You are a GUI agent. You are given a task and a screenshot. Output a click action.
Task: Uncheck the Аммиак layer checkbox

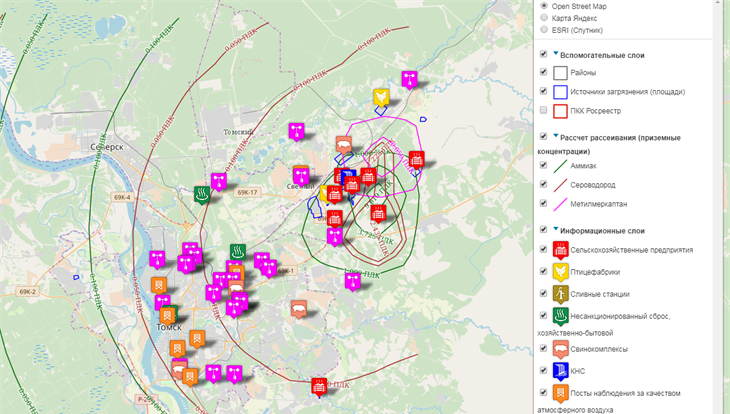click(543, 165)
